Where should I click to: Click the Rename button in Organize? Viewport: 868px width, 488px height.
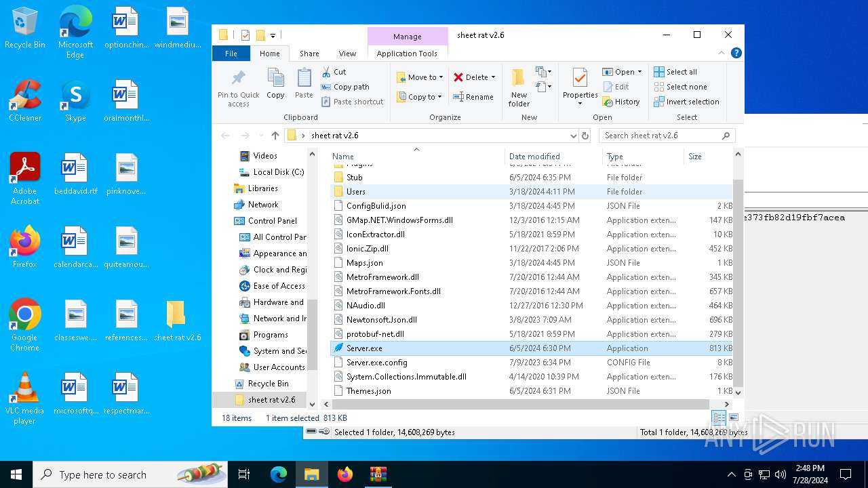473,97
